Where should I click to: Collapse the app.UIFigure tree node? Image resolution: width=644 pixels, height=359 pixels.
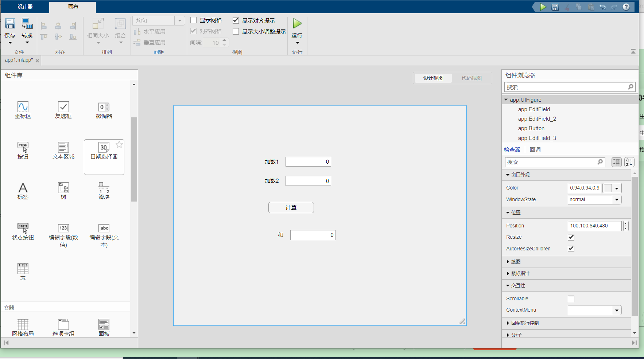point(506,99)
